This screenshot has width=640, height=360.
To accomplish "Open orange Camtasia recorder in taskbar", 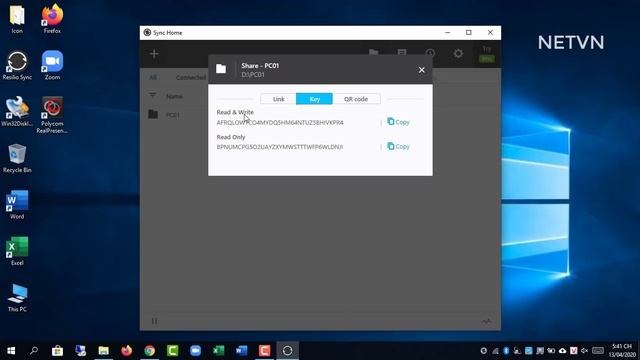I will pyautogui.click(x=264, y=351).
